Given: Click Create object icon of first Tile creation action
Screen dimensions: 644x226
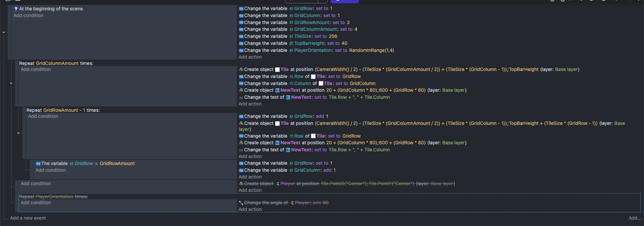Looking at the screenshot, I should pyautogui.click(x=241, y=70).
